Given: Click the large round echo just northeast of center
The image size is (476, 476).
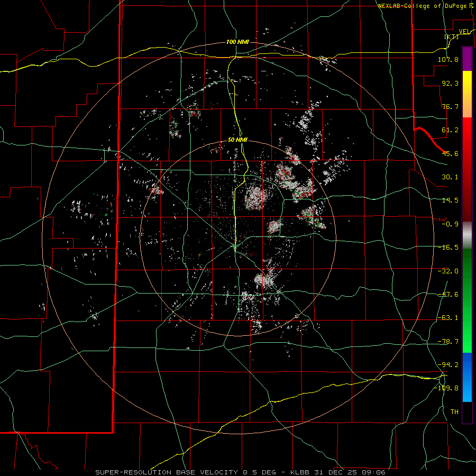Looking at the screenshot, I should 256,198.
